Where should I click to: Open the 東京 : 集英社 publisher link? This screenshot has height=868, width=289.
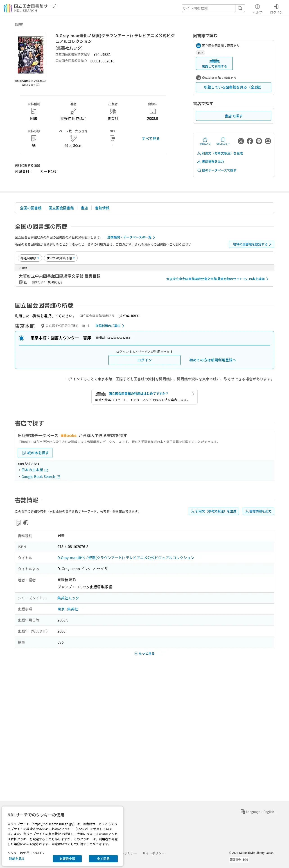pyautogui.click(x=68, y=609)
